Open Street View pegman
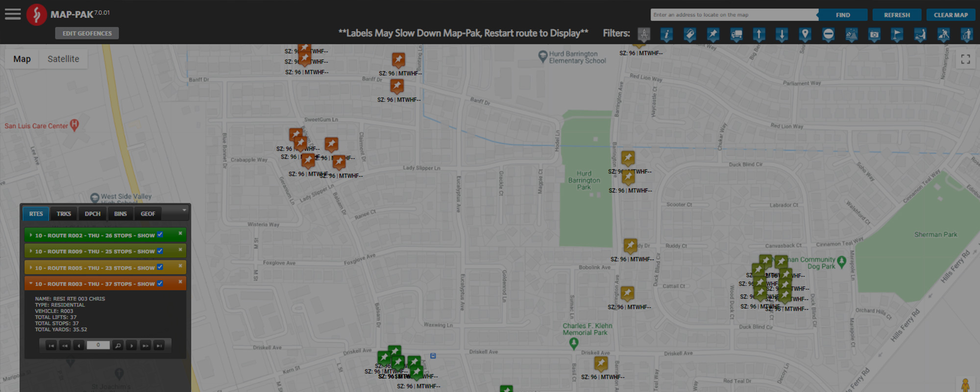 point(965,385)
